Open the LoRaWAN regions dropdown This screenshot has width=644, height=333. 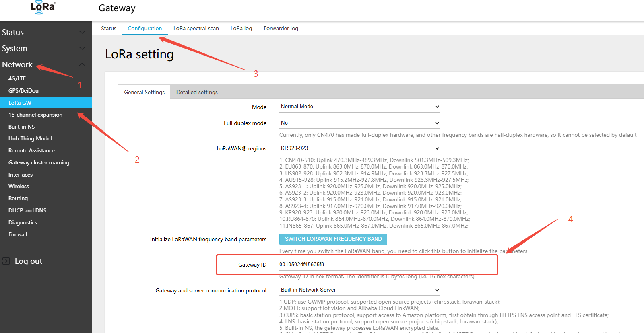[359, 148]
